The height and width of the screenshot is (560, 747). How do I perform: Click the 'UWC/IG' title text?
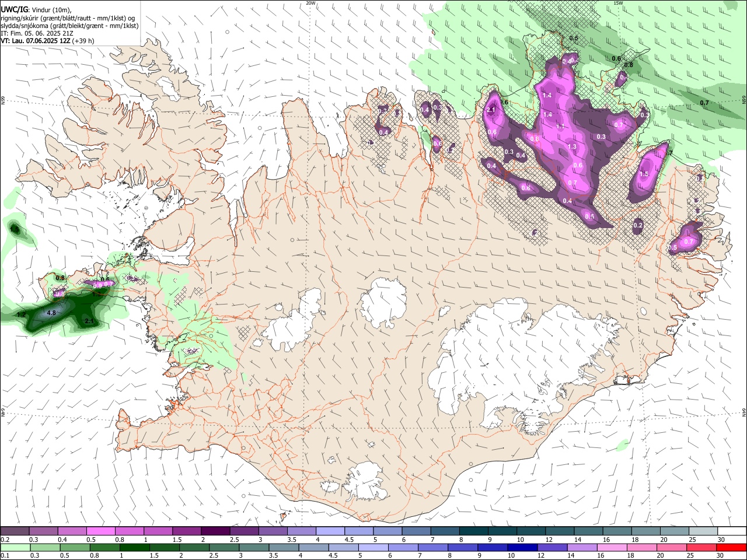pyautogui.click(x=13, y=9)
